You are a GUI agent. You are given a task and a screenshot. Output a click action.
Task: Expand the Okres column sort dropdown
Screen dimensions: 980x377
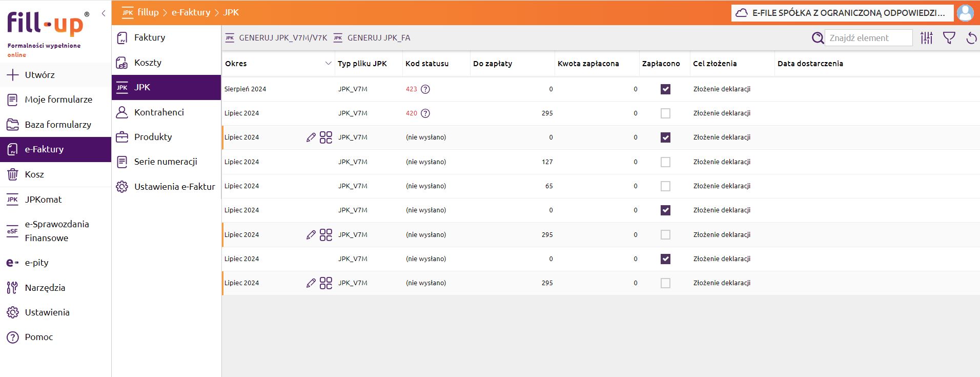point(328,64)
